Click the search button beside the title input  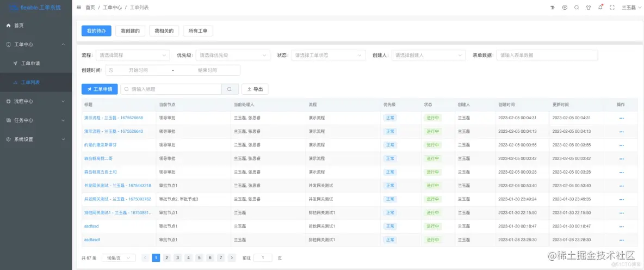(x=230, y=89)
